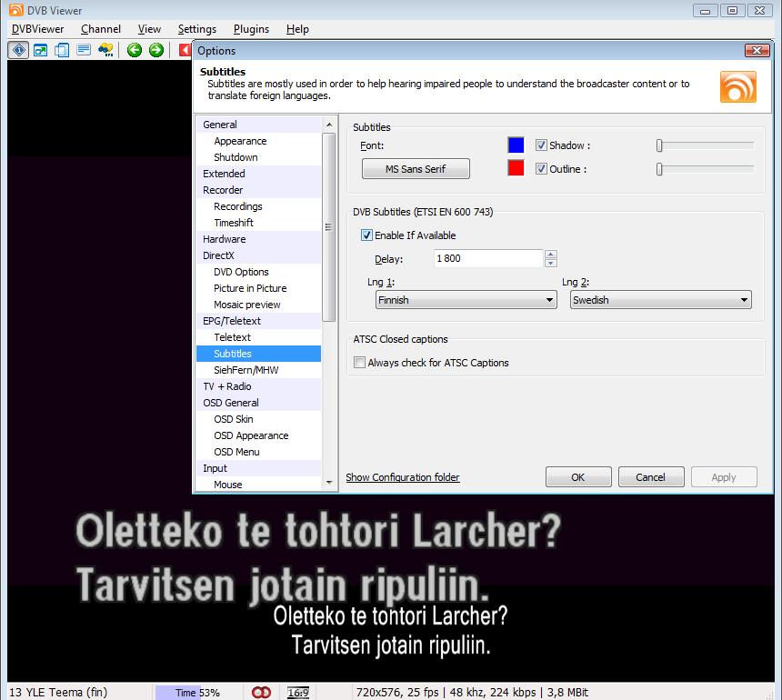
Task: Open the Plugins menu
Action: 251,29
